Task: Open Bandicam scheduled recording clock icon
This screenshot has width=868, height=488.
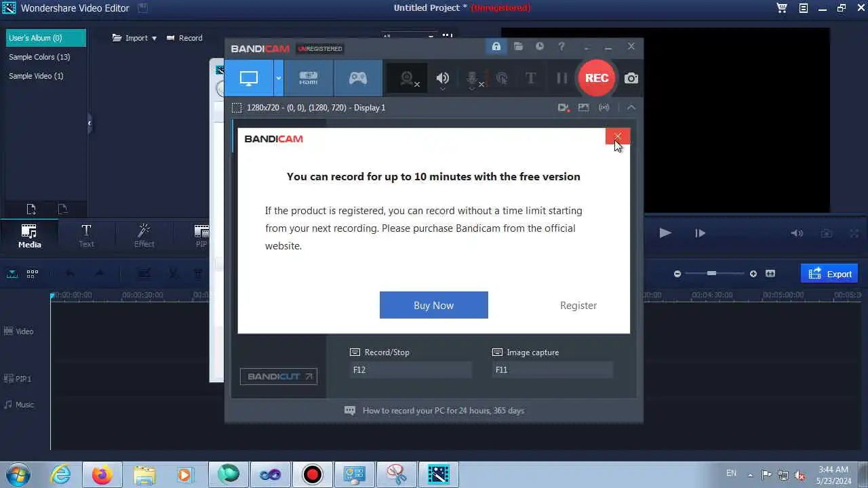Action: tap(540, 47)
